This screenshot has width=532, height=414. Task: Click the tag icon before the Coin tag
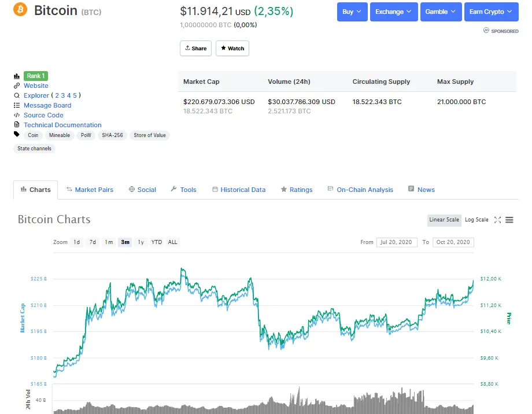tap(17, 134)
